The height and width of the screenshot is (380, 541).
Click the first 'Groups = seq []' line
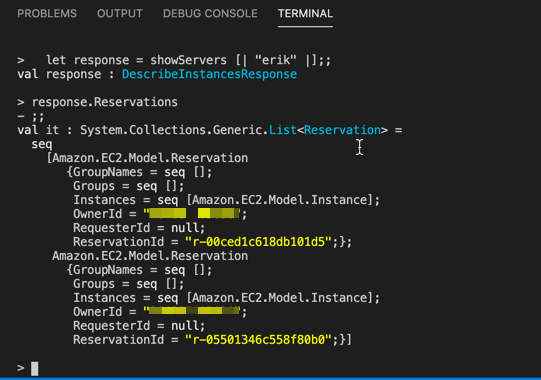coord(129,186)
